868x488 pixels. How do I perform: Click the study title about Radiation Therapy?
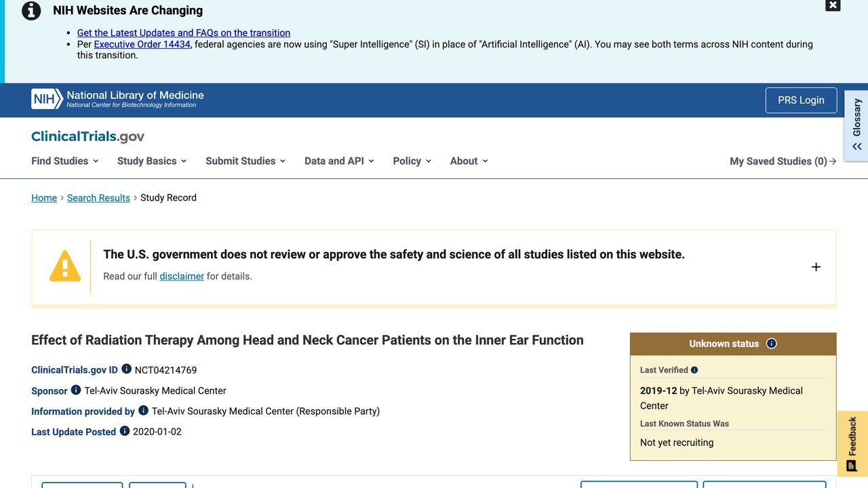coord(307,340)
